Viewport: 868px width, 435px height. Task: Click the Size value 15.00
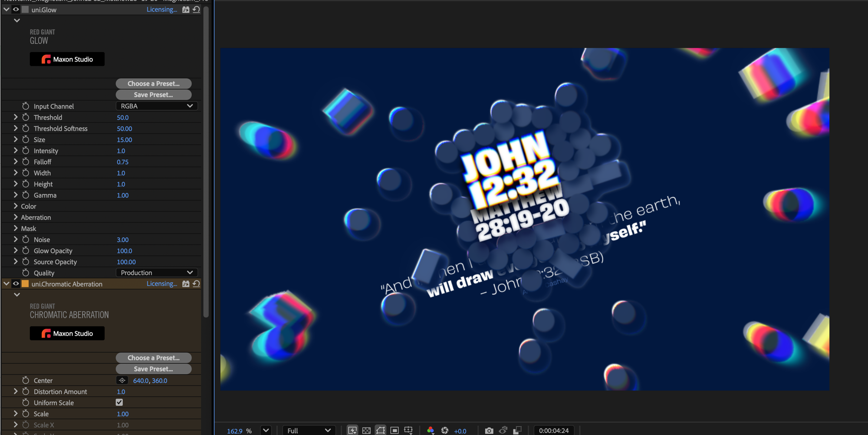(x=125, y=140)
